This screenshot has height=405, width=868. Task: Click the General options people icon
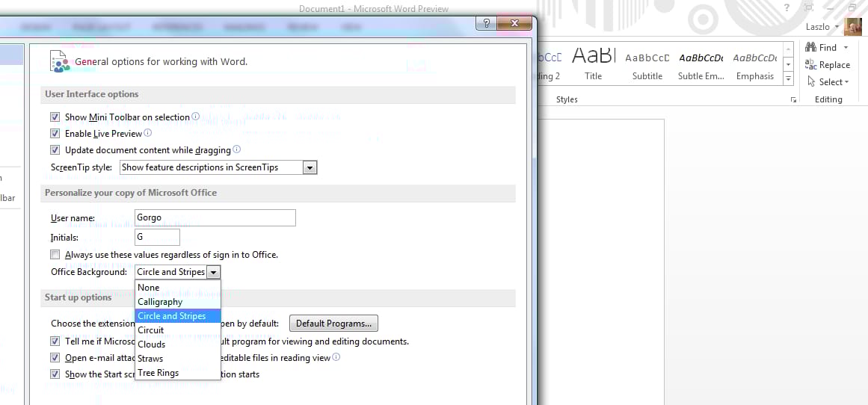tap(60, 61)
